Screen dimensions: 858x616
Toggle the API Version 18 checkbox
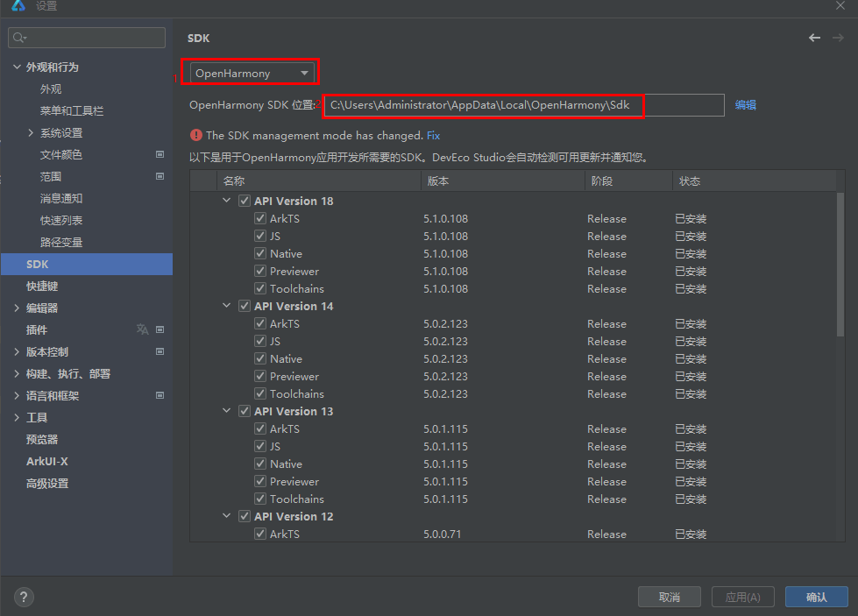click(245, 201)
